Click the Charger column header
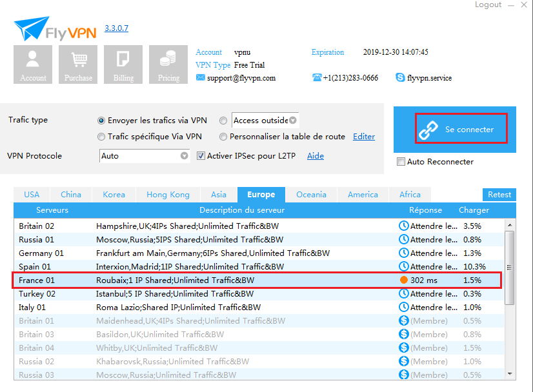The height and width of the screenshot is (392, 533). coord(474,210)
